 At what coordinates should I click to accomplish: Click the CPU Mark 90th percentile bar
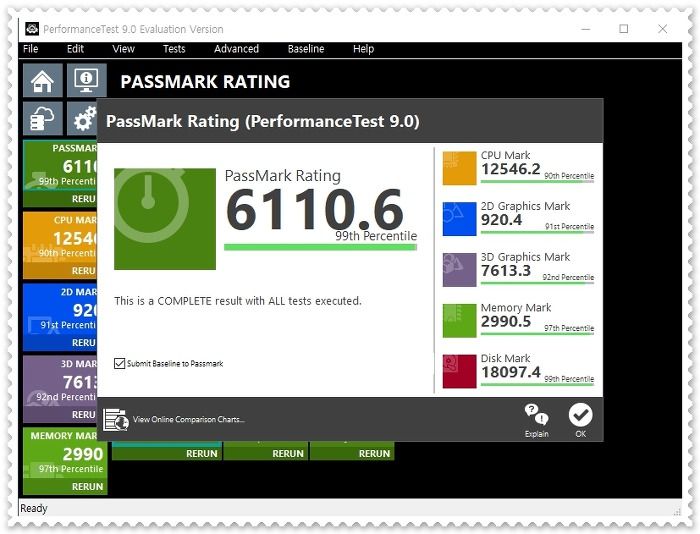pyautogui.click(x=537, y=181)
